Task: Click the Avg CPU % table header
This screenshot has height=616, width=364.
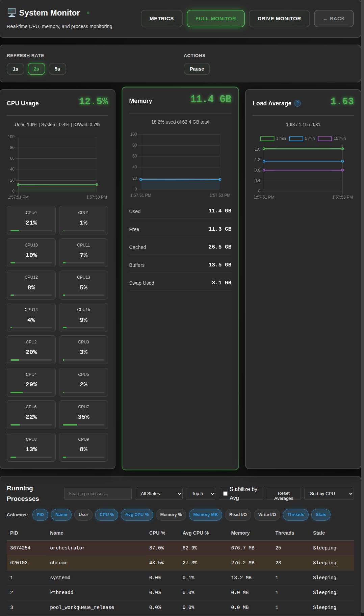Action: [196, 533]
